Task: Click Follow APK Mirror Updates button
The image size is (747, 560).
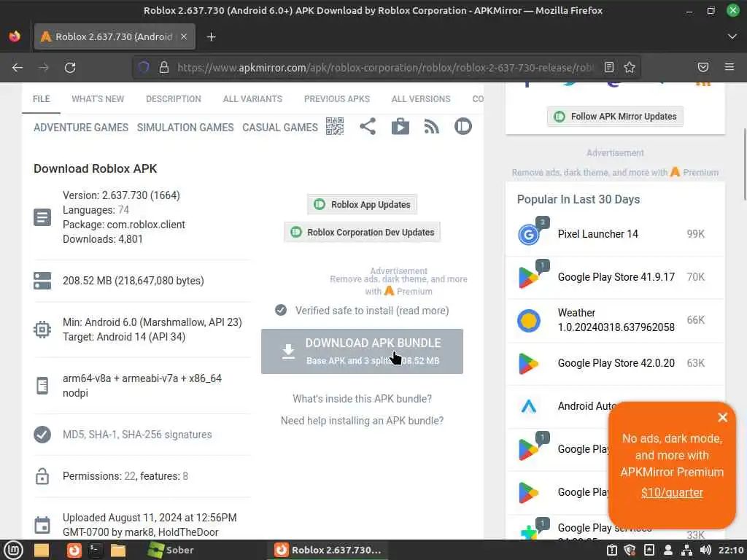Action: [615, 117]
